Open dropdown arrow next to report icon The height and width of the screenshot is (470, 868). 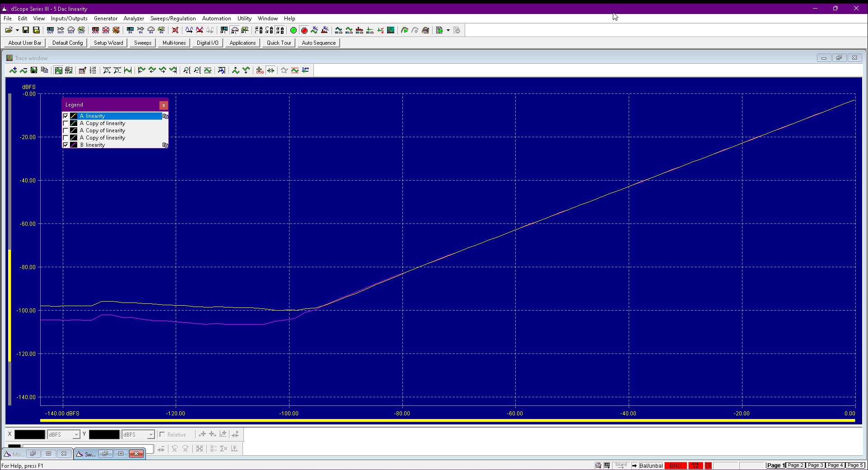[448, 30]
